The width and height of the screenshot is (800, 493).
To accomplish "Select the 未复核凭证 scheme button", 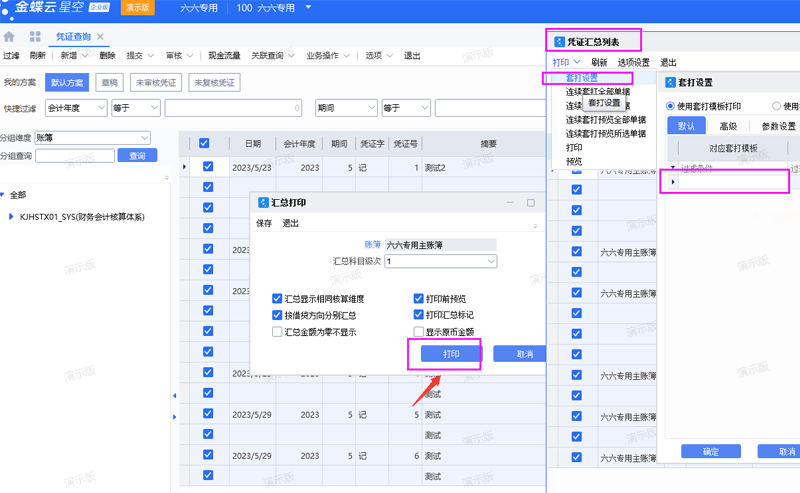I will [x=214, y=83].
